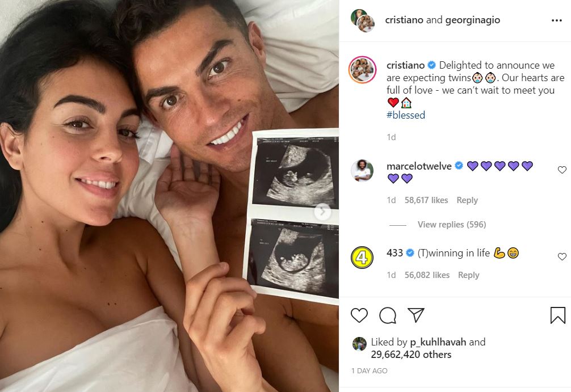Reply to the 433 comment
The height and width of the screenshot is (392, 571).
[x=469, y=275]
